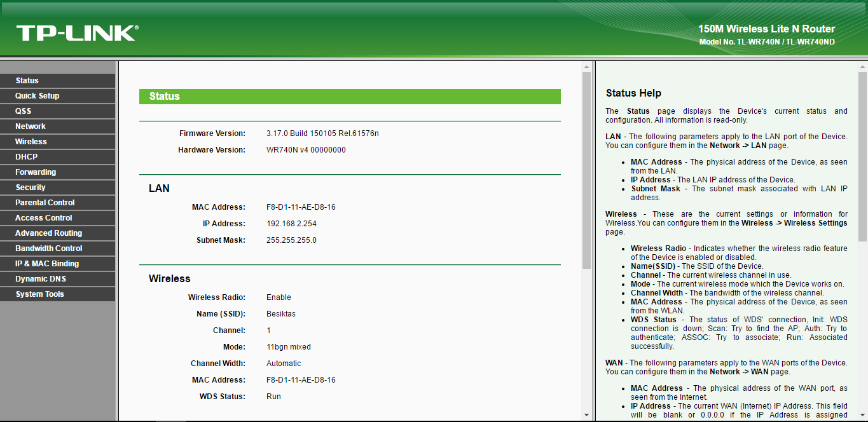Select the QSS sidebar entry

57,111
